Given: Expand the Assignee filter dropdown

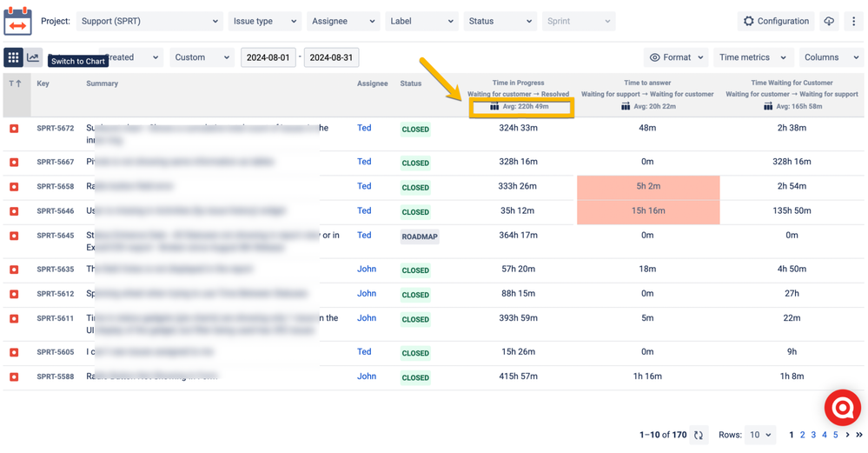Looking at the screenshot, I should click(x=343, y=21).
